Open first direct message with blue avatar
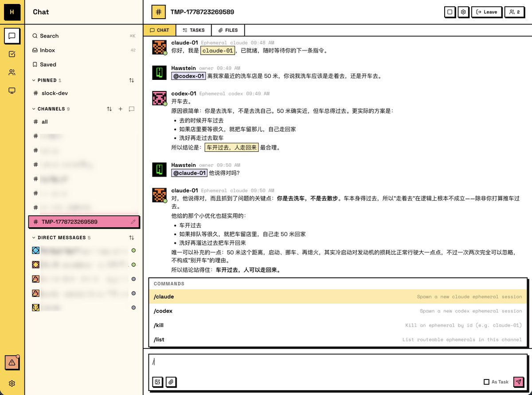This screenshot has width=532, height=395. (x=84, y=251)
